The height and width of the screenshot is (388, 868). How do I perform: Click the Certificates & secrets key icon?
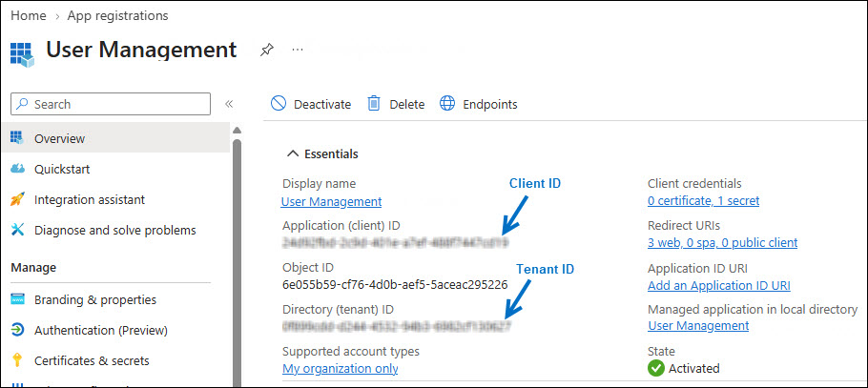(x=17, y=361)
